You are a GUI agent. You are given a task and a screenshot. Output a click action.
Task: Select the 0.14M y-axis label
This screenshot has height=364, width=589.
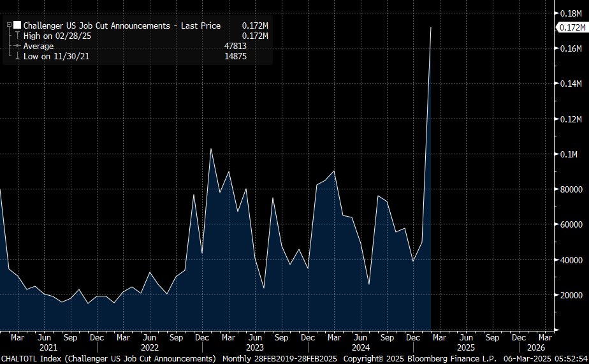pos(571,84)
